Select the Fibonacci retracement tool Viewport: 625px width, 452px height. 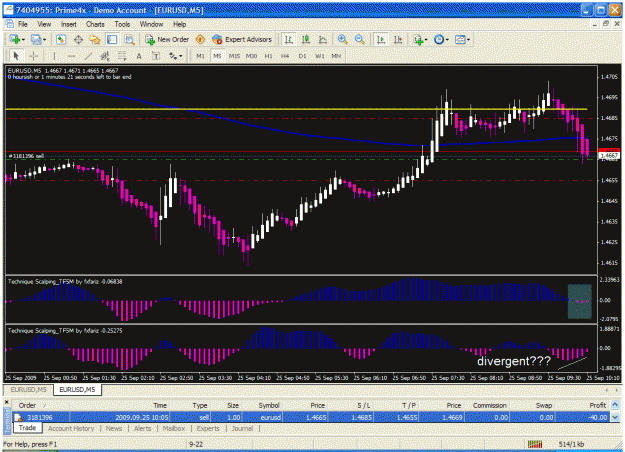click(122, 56)
